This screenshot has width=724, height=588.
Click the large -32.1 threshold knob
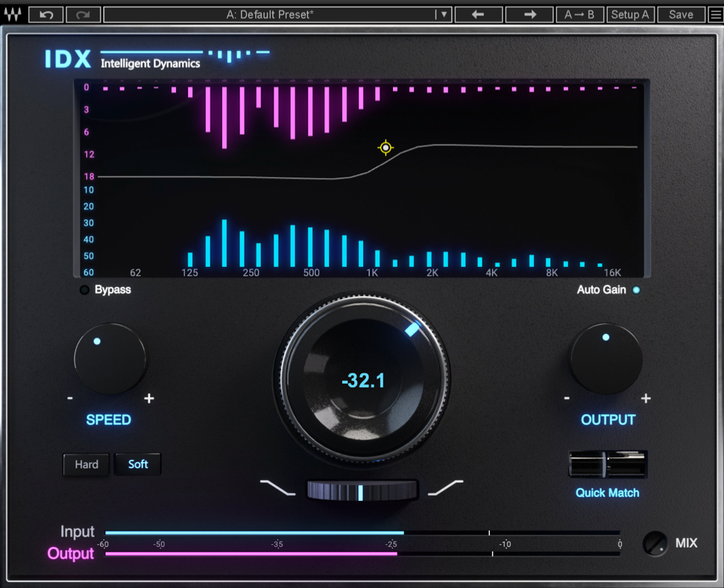coord(362,380)
